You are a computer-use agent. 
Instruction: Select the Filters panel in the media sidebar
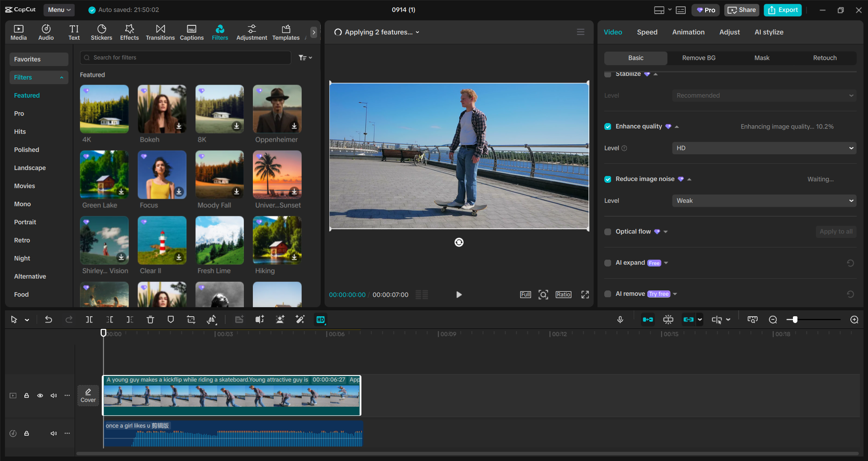click(x=220, y=32)
